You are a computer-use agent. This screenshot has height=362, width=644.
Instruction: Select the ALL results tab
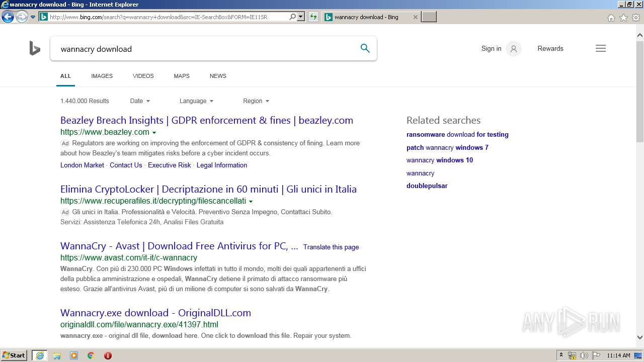pos(65,76)
